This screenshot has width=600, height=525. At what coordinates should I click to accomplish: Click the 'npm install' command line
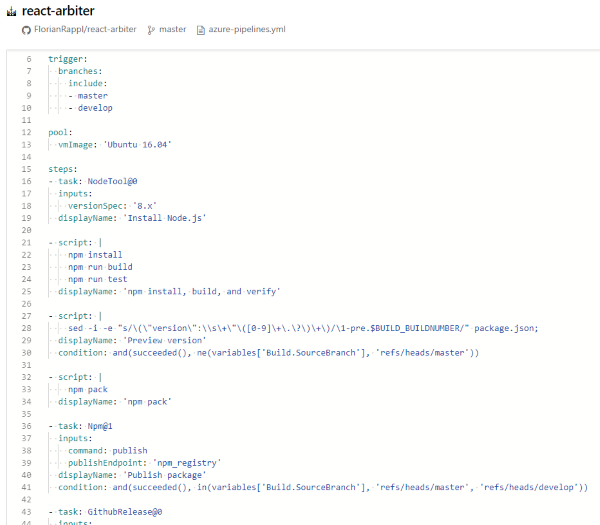coord(95,255)
